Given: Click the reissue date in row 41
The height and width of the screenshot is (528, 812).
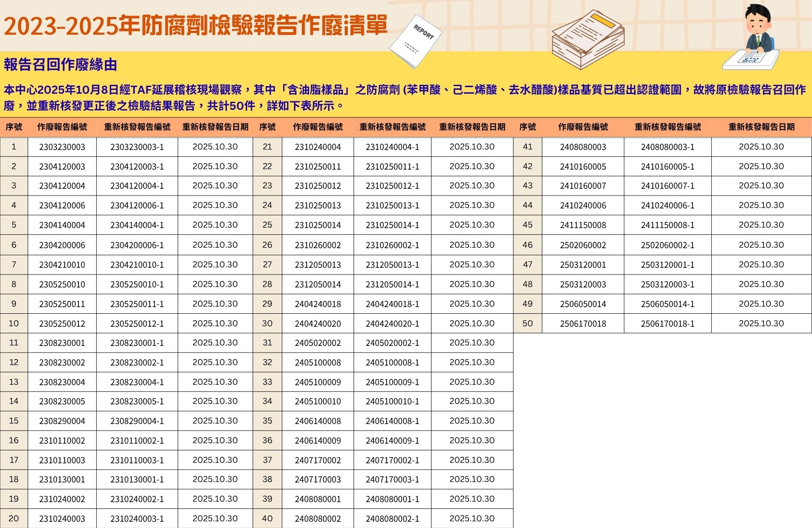Looking at the screenshot, I should pyautogui.click(x=761, y=147).
